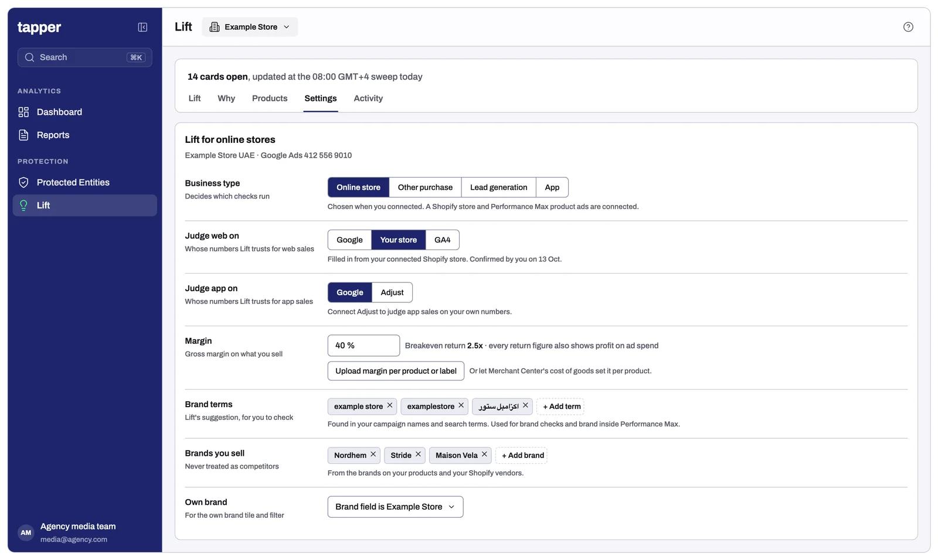This screenshot has height=560, width=938.
Task: Switch to the Activity tab
Action: (368, 98)
